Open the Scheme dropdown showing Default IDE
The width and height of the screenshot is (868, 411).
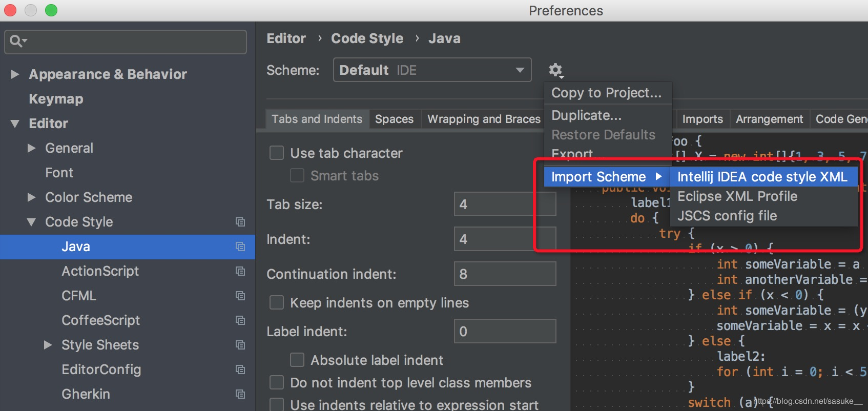[432, 70]
